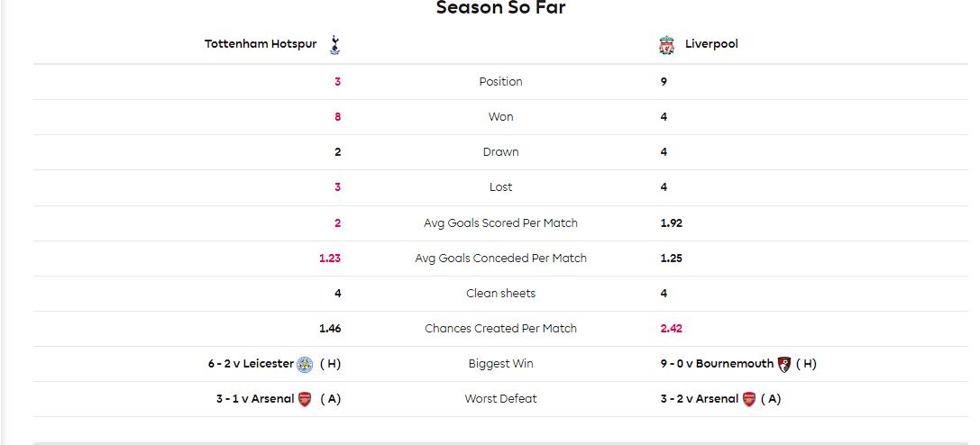This screenshot has width=980, height=445.
Task: Click Liverpool's 2.42 chances created value
Action: tap(672, 328)
